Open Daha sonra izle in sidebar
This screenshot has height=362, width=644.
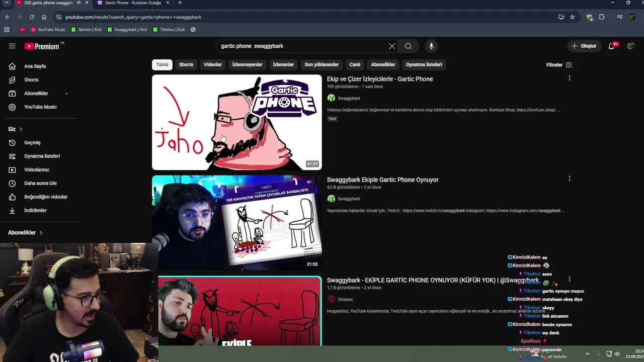39,184
